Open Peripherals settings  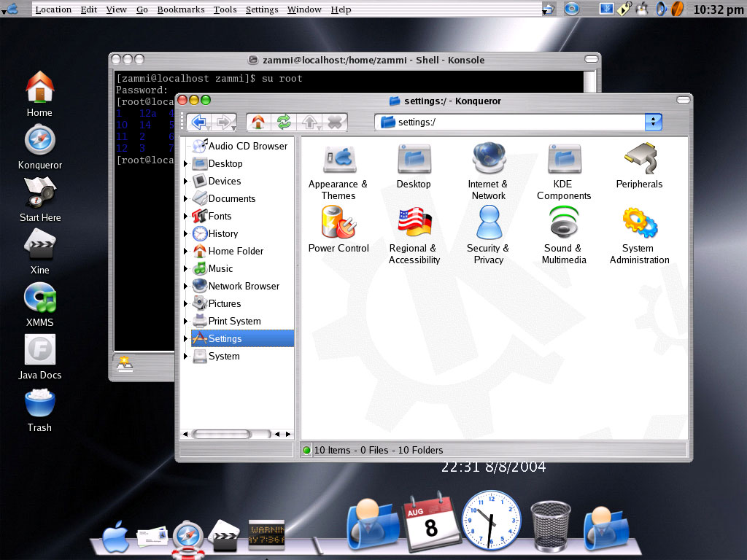[639, 166]
